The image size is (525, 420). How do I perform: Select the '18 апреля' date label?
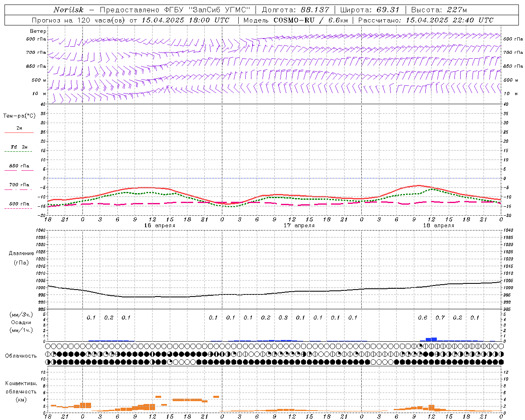[x=438, y=226]
